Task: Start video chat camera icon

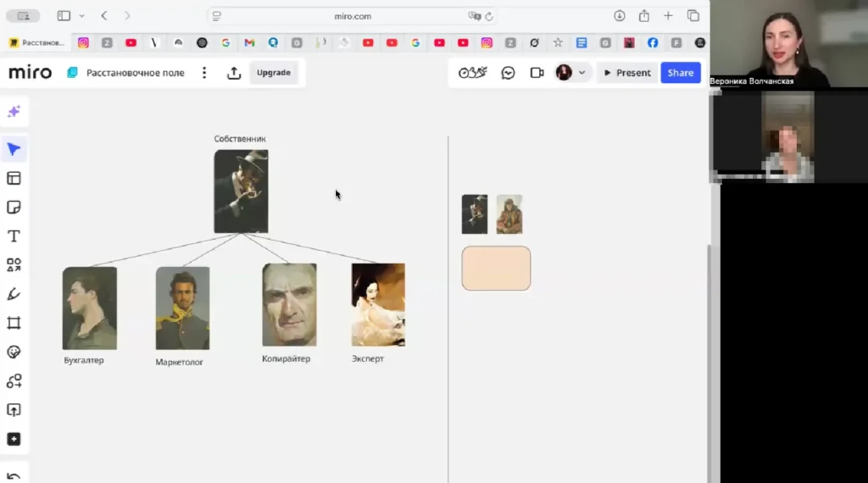Action: [537, 73]
